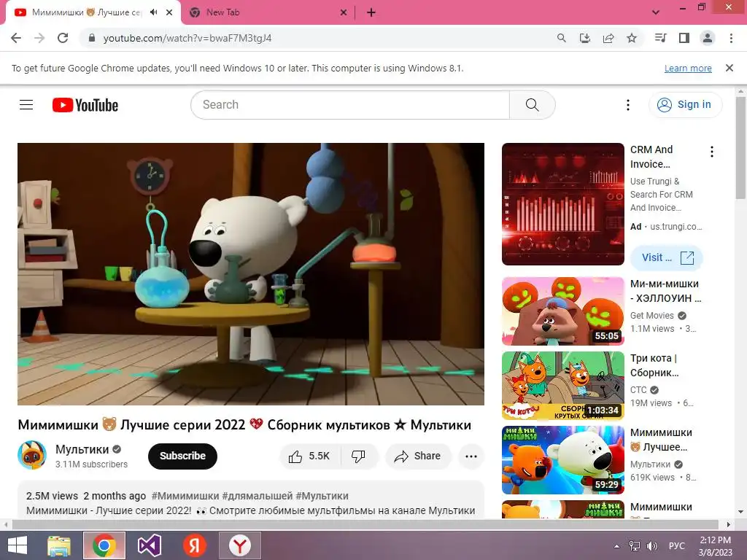Screen dimensions: 747x560
Task: Open Chrome's three-dot menu
Action: click(731, 38)
